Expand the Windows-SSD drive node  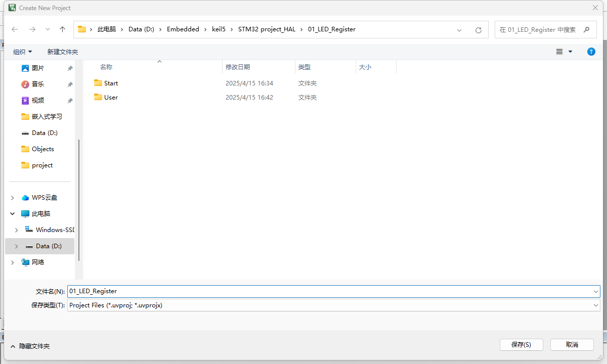[17, 230]
